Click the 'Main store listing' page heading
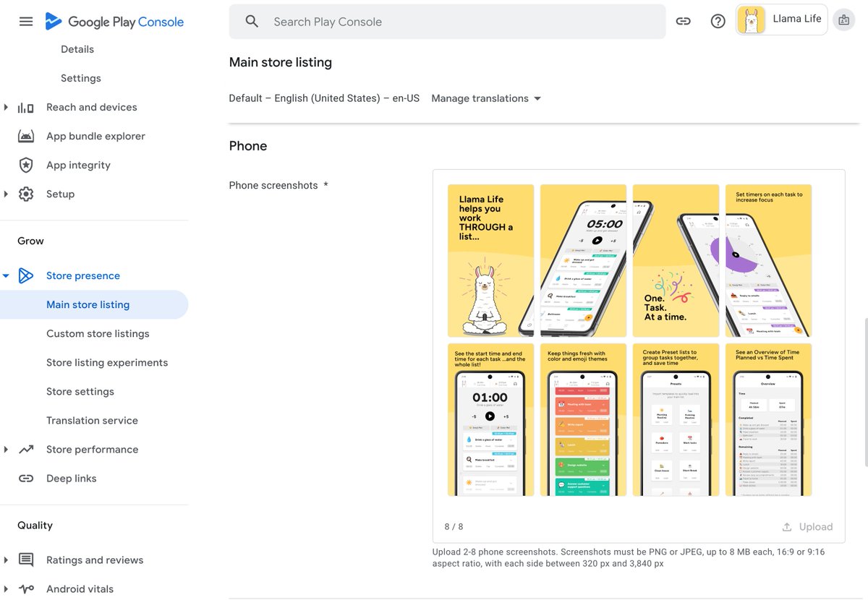868x600 pixels. 281,62
